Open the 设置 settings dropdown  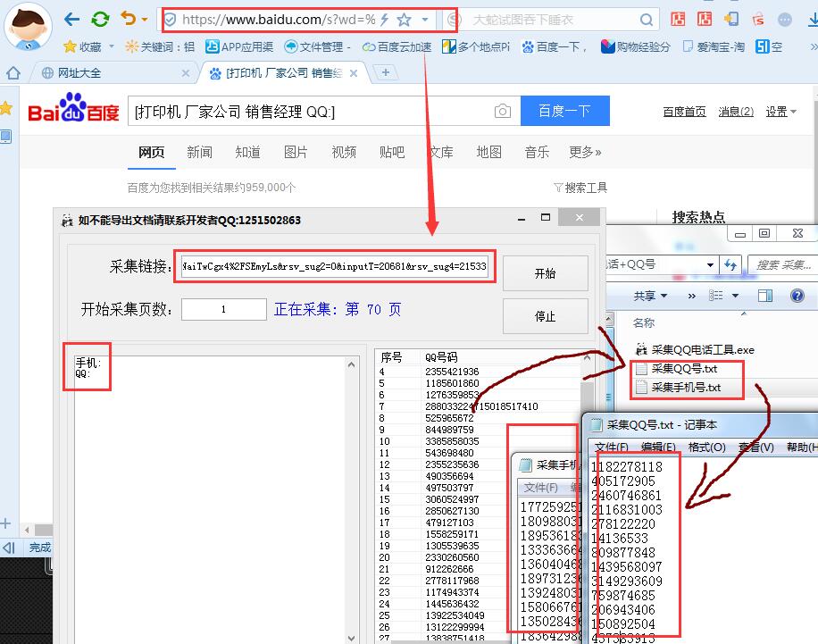pos(780,112)
